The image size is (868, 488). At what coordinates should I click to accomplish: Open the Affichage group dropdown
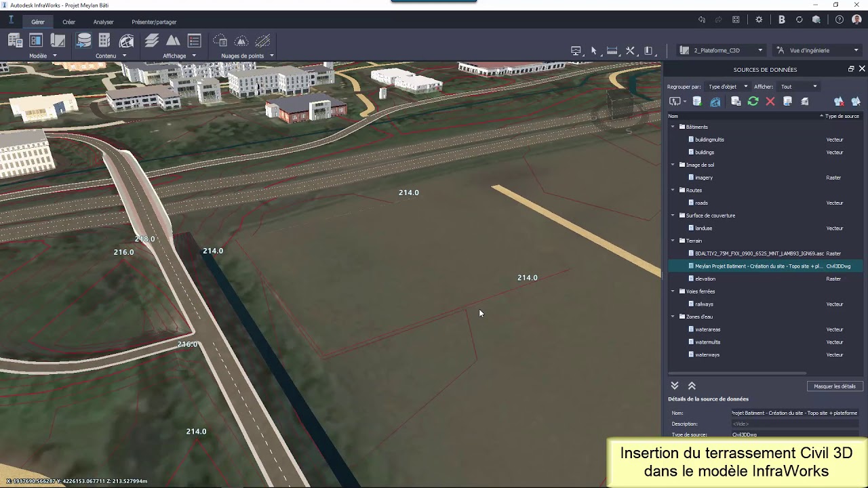click(x=194, y=56)
